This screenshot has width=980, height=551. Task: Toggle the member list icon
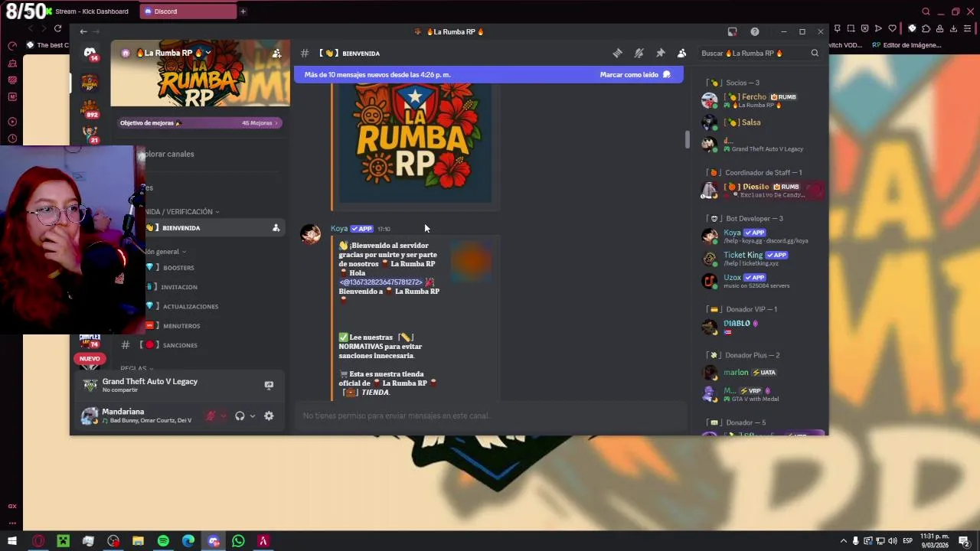coord(681,53)
